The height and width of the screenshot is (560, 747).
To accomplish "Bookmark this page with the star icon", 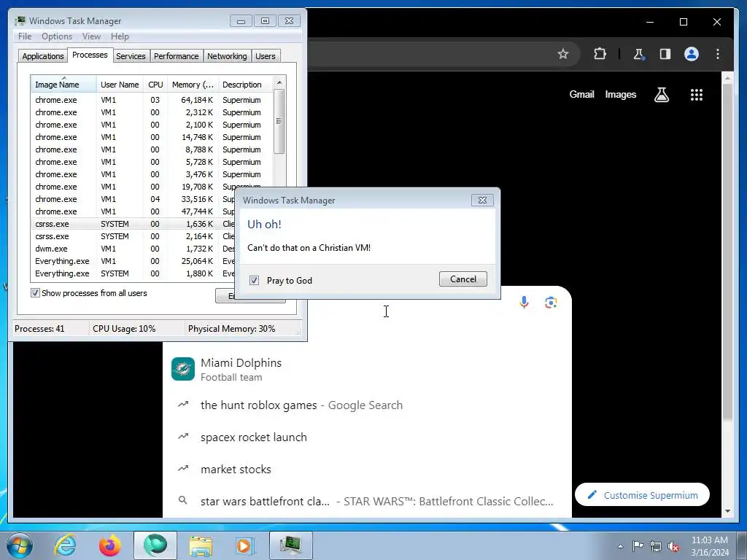I will coord(563,54).
